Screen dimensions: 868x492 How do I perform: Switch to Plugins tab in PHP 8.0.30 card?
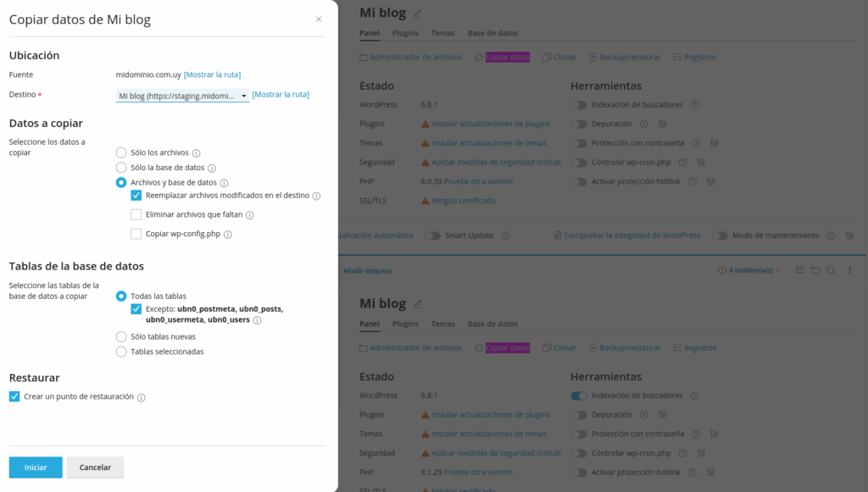[405, 33]
